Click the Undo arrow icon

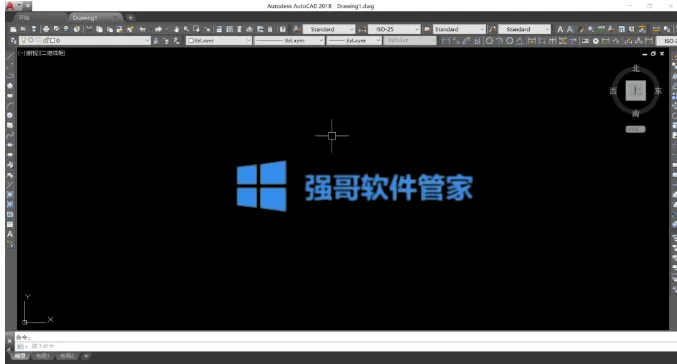[142, 29]
